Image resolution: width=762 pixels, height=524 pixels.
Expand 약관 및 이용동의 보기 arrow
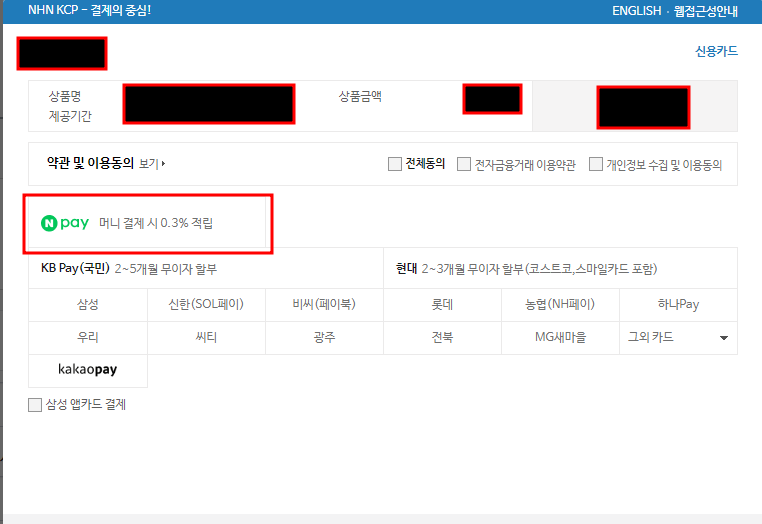[x=152, y=164]
